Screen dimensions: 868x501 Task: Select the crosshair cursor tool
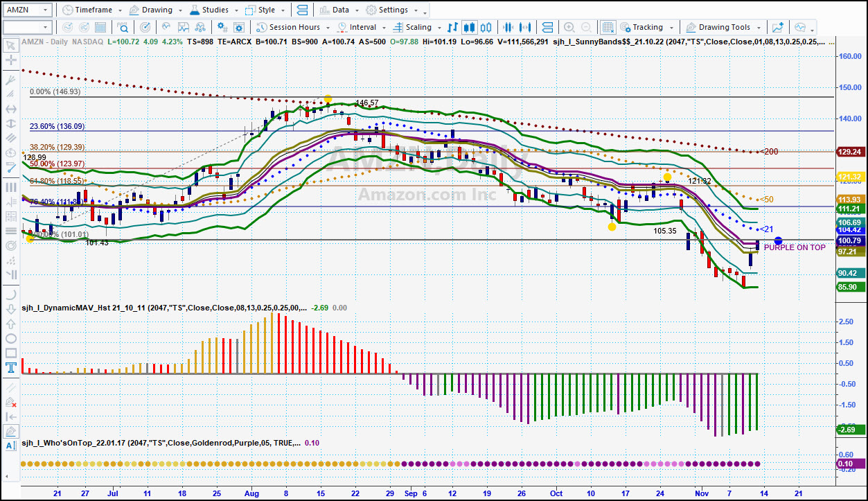pos(11,60)
